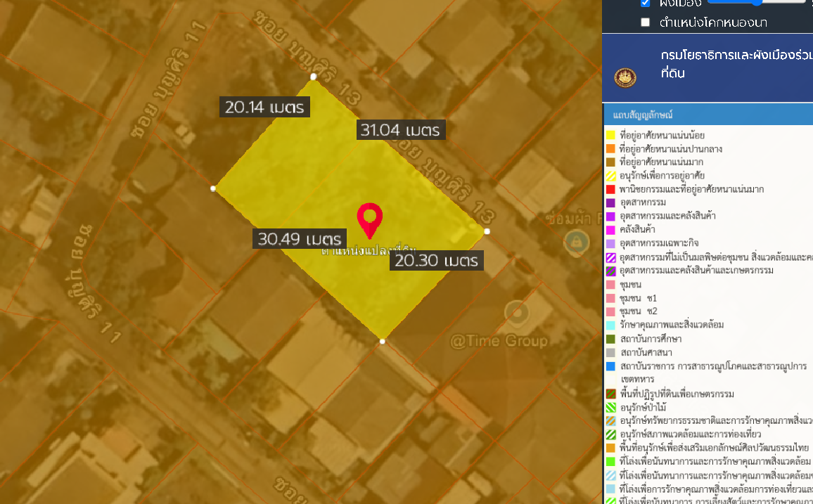
Task: Click the pink swatch next to ชุมชน ช2
Action: 610,311
